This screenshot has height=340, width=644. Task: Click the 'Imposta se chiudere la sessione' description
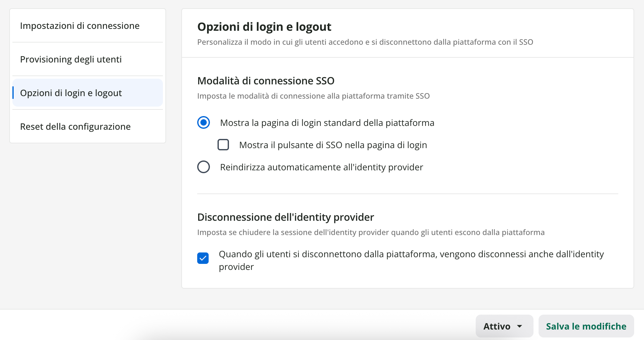[x=371, y=232]
